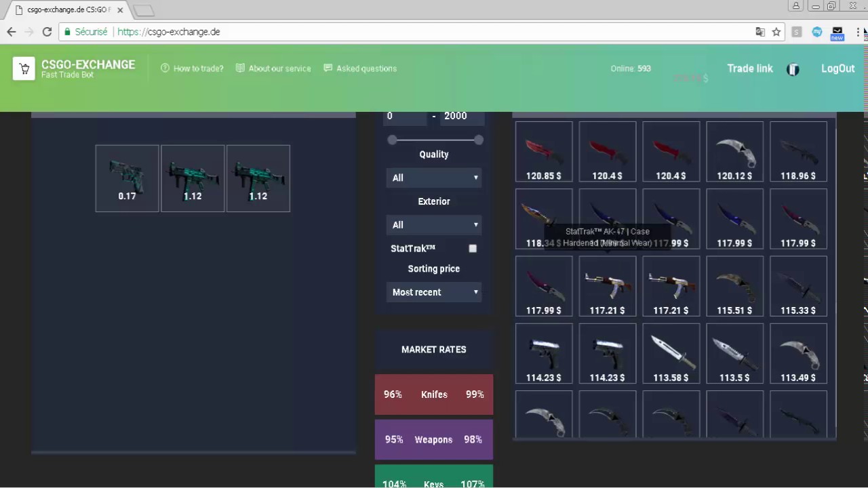Go back with browser back arrow
The width and height of the screenshot is (868, 488).
click(x=12, y=32)
